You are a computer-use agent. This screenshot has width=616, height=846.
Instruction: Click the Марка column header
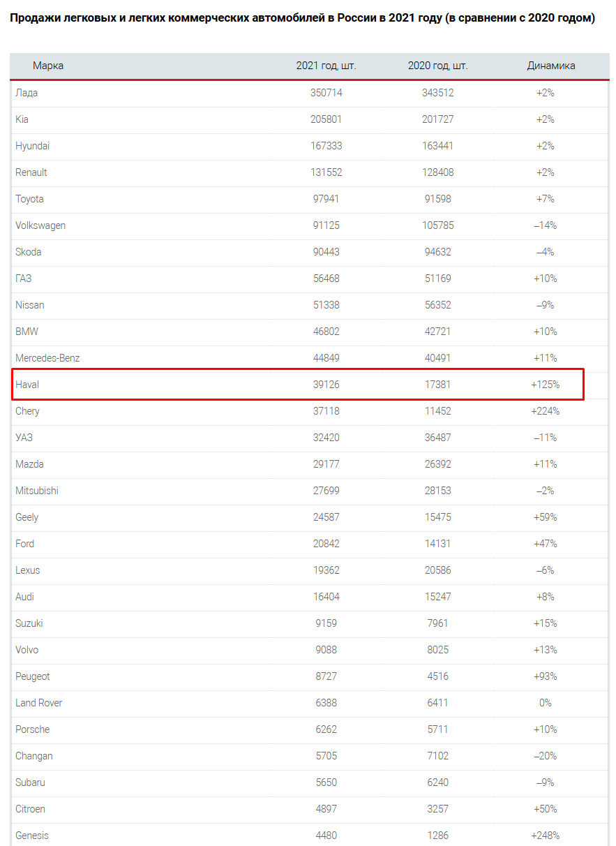click(48, 66)
